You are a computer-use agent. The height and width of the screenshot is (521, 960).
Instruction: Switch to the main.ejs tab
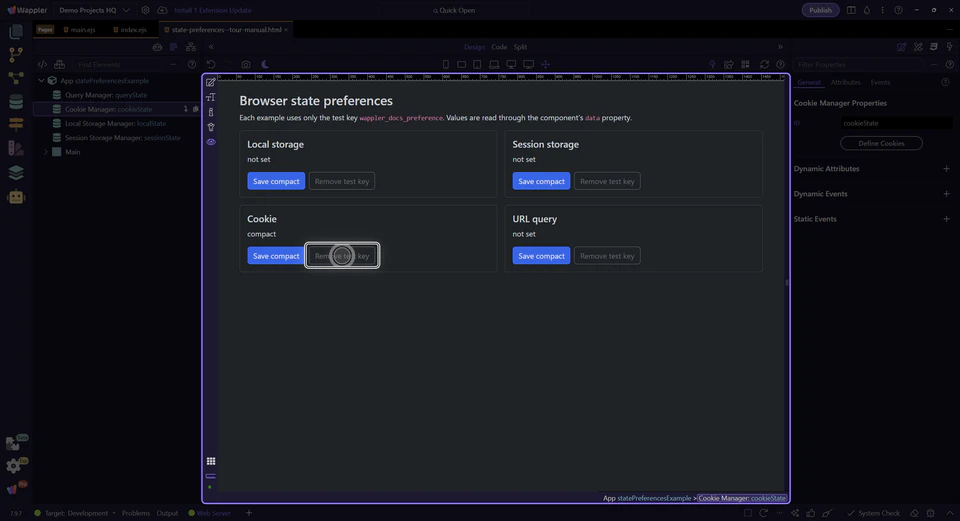point(80,29)
